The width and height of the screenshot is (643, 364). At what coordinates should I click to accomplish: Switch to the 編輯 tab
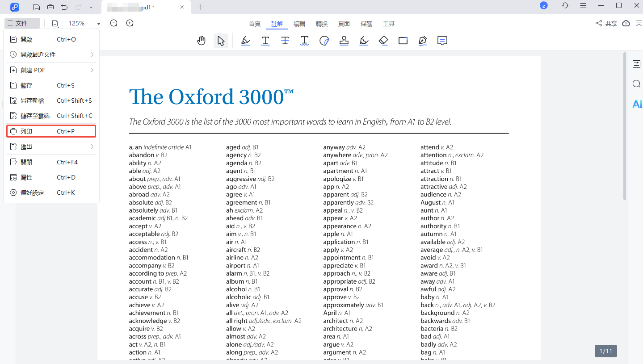(x=299, y=24)
